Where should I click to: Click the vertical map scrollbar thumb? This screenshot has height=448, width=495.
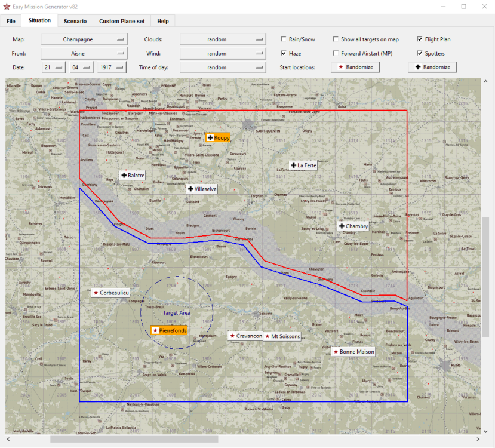coord(485,277)
